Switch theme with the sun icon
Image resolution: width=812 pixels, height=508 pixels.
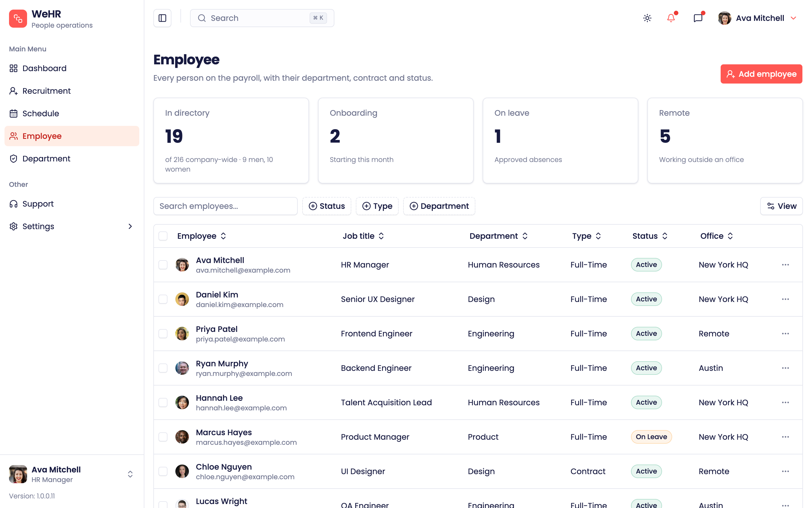click(647, 18)
